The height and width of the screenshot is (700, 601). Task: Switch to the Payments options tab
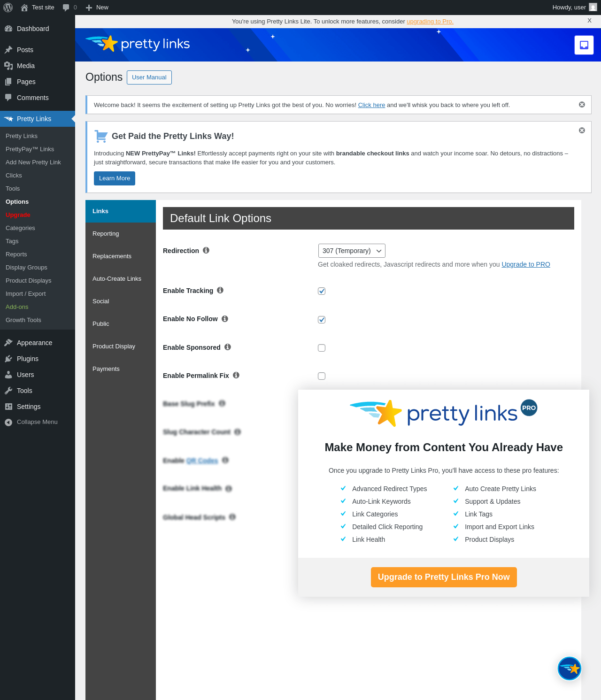(x=121, y=369)
